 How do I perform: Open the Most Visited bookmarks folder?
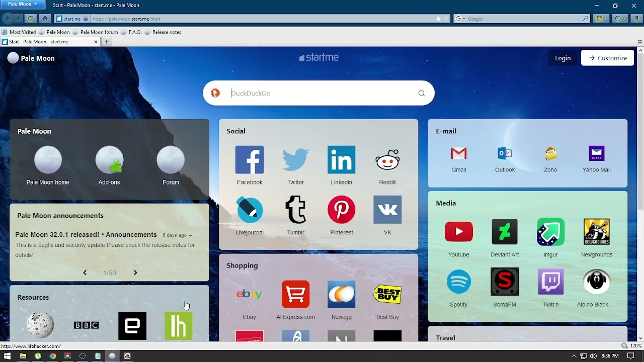point(19,32)
